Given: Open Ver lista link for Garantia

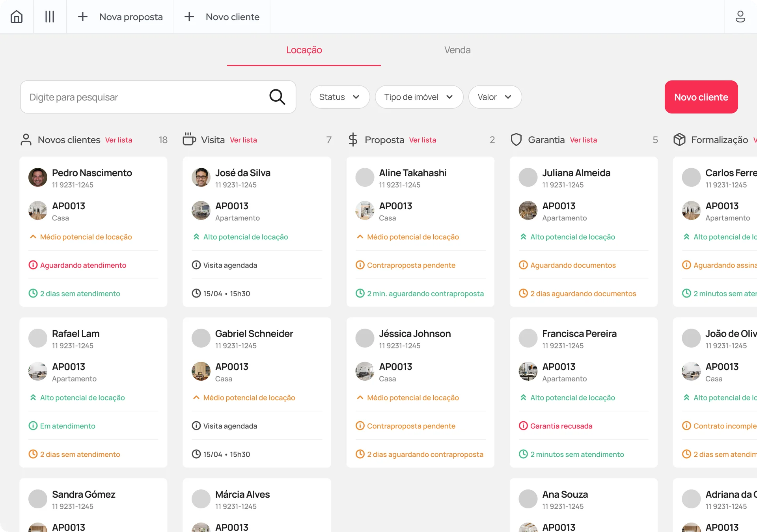Looking at the screenshot, I should click(584, 140).
